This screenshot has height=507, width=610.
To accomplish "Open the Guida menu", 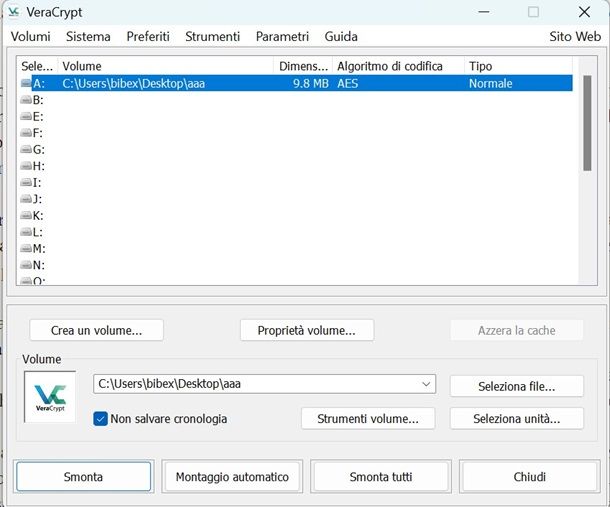I will 341,37.
